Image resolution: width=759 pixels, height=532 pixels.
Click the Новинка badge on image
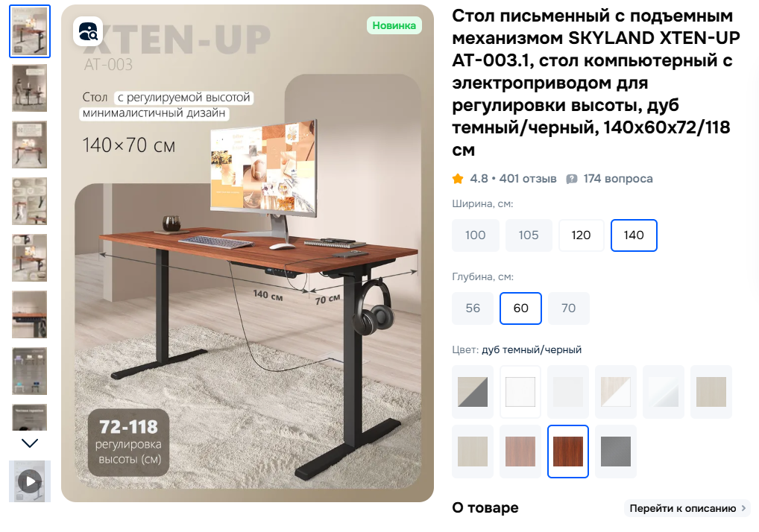394,25
